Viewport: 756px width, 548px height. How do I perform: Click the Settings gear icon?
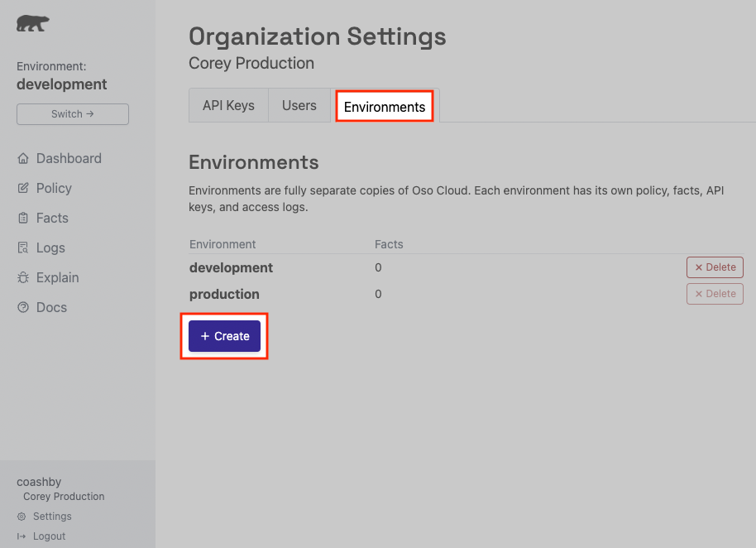[x=22, y=517]
